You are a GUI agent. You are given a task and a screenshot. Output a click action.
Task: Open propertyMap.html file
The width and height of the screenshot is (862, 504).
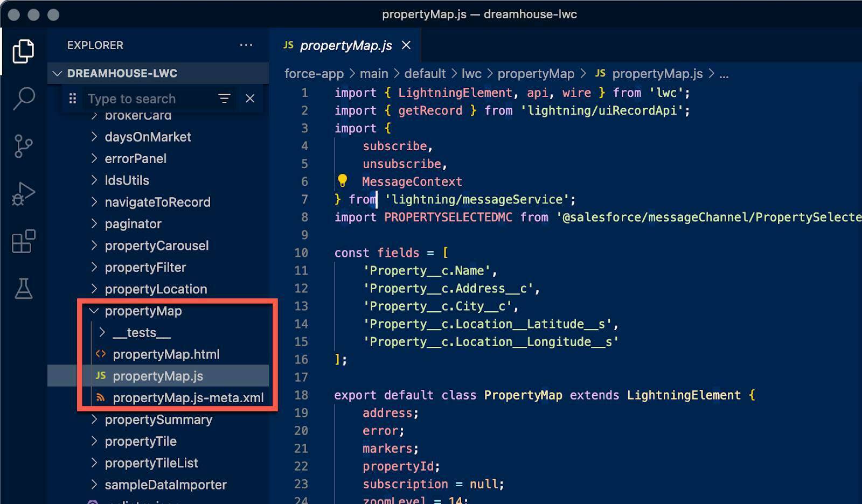158,354
